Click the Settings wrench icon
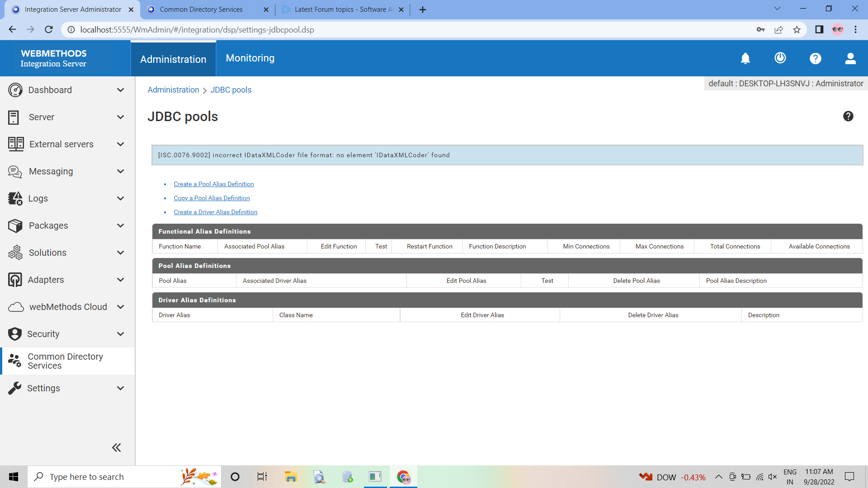Viewport: 868px width, 488px height. (15, 388)
